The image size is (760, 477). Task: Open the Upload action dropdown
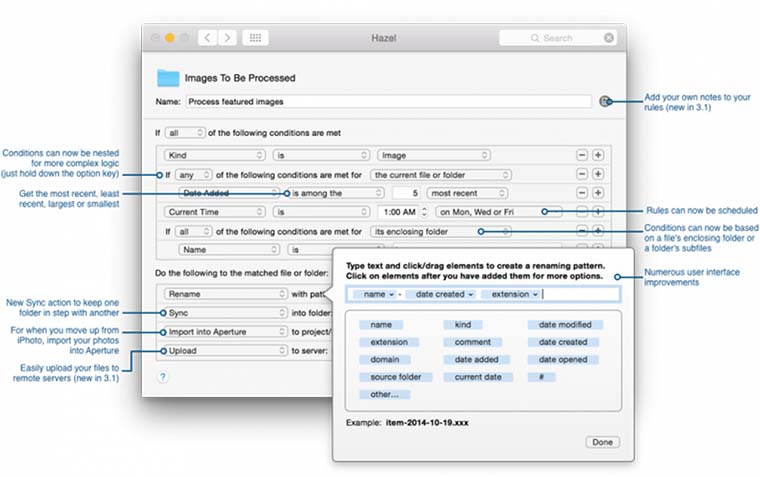pyautogui.click(x=226, y=350)
